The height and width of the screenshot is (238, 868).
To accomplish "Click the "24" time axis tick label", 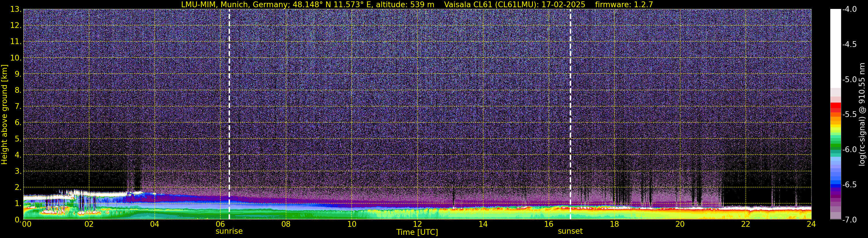I will (x=811, y=224).
